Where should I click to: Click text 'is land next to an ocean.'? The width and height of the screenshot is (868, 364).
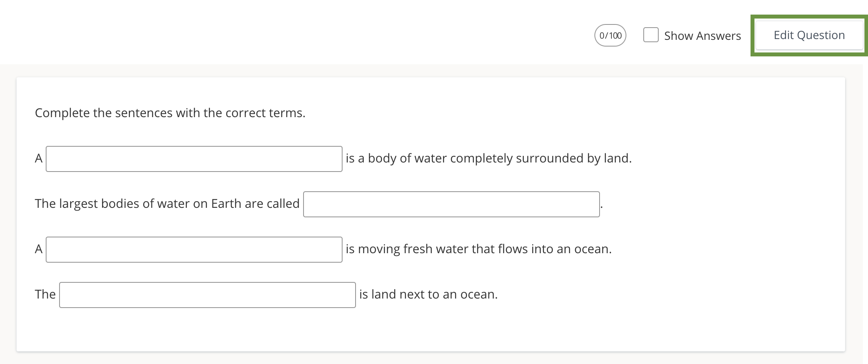[428, 295]
